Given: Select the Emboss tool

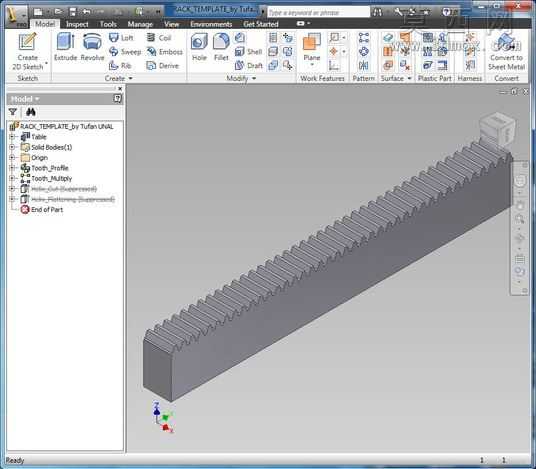Looking at the screenshot, I should point(164,52).
